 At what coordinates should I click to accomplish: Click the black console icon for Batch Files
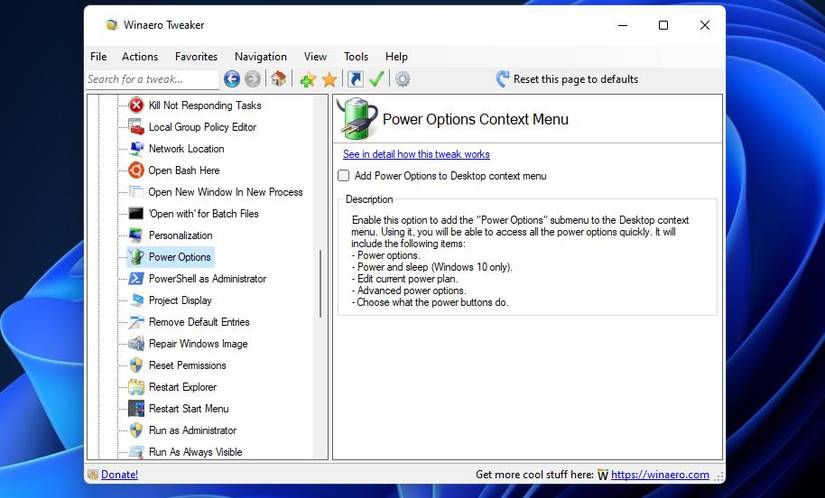point(136,214)
